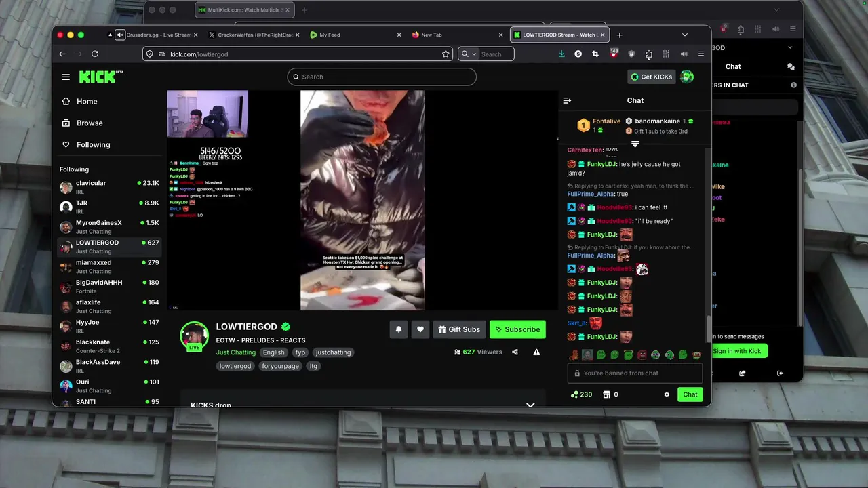Viewport: 868px width, 488px height.
Task: Collapse chat panel with the arrow icon
Action: 567,100
